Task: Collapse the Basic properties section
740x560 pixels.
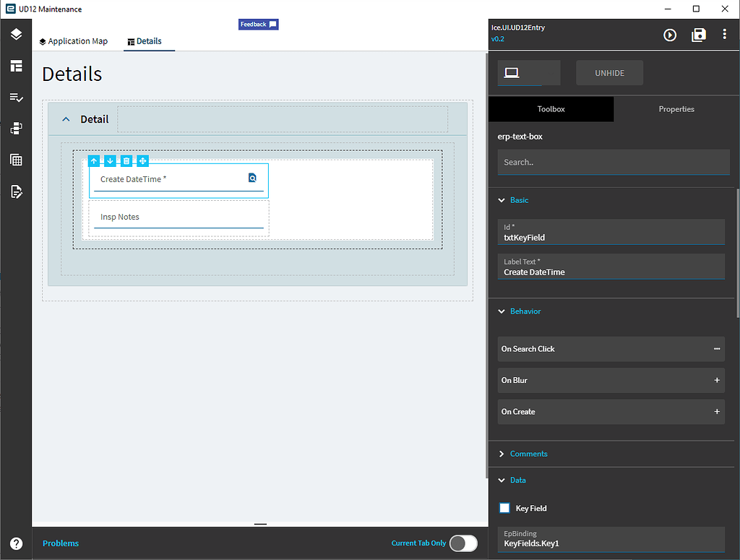Action: pos(502,200)
